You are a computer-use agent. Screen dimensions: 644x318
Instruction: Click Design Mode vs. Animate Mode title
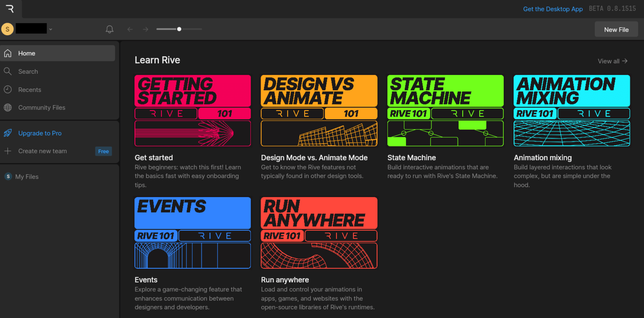(314, 158)
